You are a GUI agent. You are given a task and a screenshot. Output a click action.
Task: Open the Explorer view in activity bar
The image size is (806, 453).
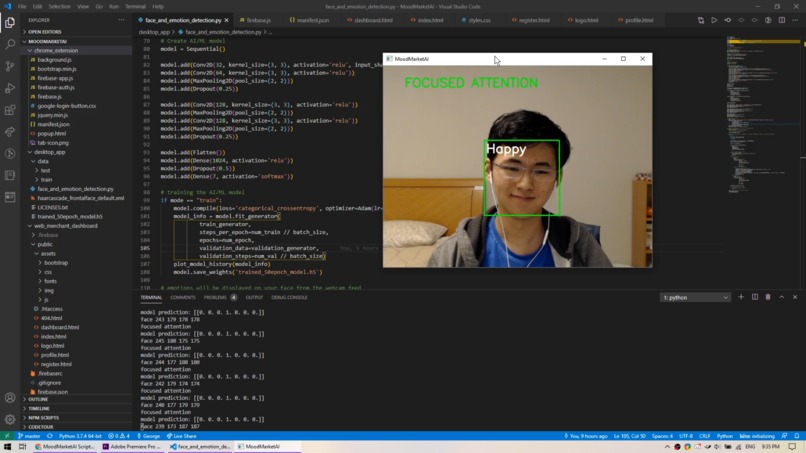coord(10,23)
